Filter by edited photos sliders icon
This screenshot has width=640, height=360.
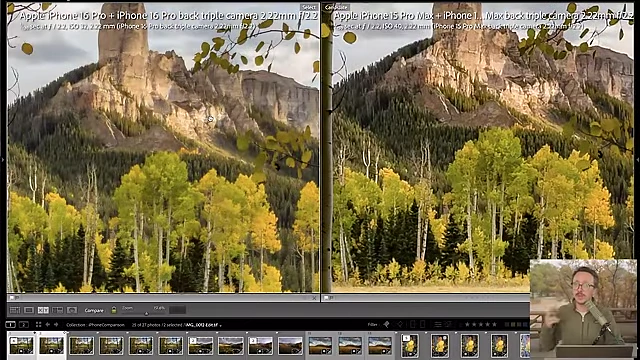coord(438,324)
